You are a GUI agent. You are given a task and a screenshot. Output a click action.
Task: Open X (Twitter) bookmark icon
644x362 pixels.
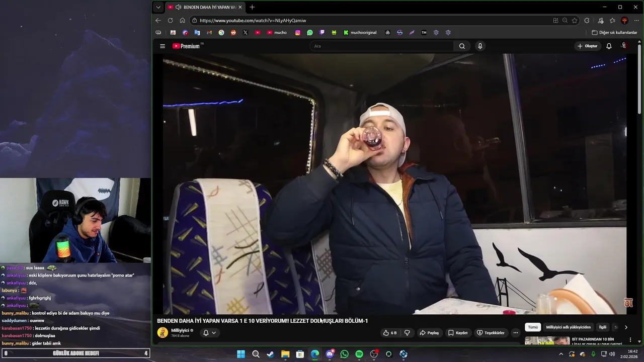pos(246,33)
